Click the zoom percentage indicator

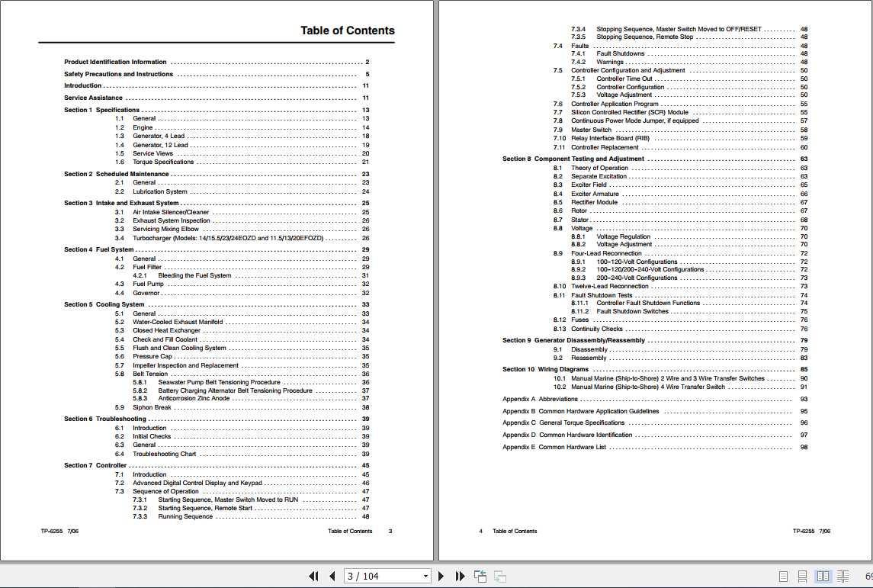(x=869, y=576)
